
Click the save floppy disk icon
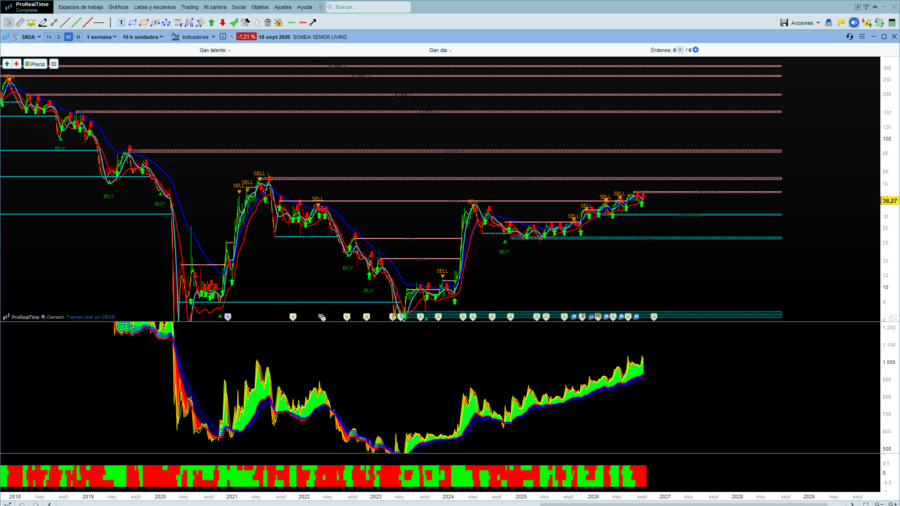[783, 22]
